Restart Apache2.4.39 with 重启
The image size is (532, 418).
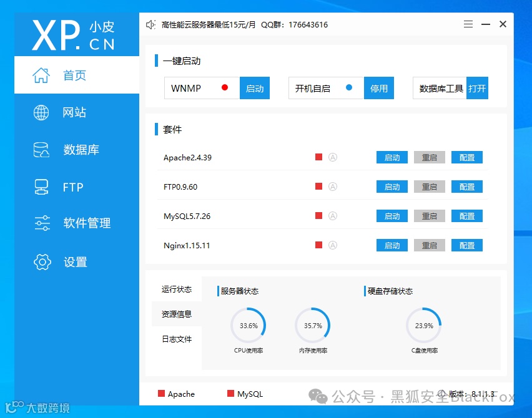[x=430, y=157]
